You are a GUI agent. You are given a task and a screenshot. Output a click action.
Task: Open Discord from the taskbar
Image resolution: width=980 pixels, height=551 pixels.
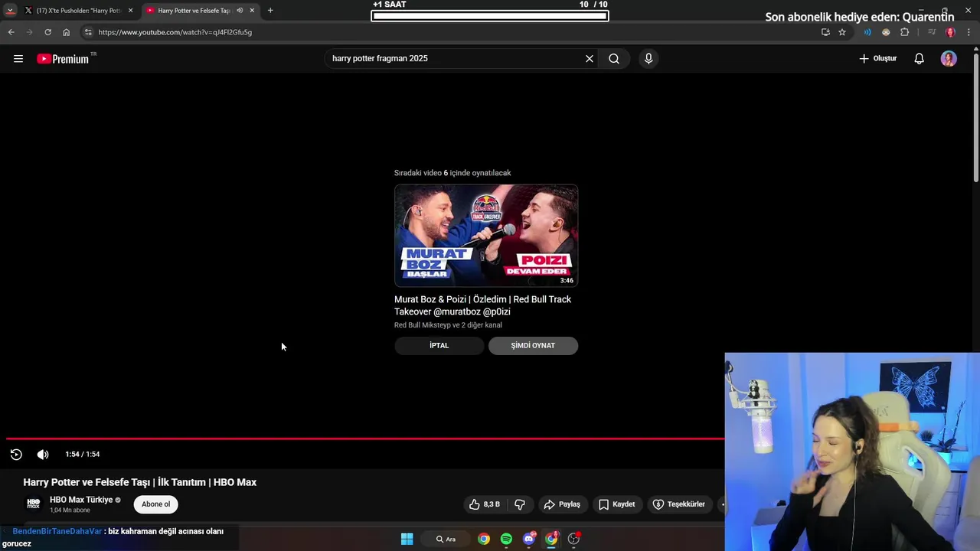click(x=529, y=539)
